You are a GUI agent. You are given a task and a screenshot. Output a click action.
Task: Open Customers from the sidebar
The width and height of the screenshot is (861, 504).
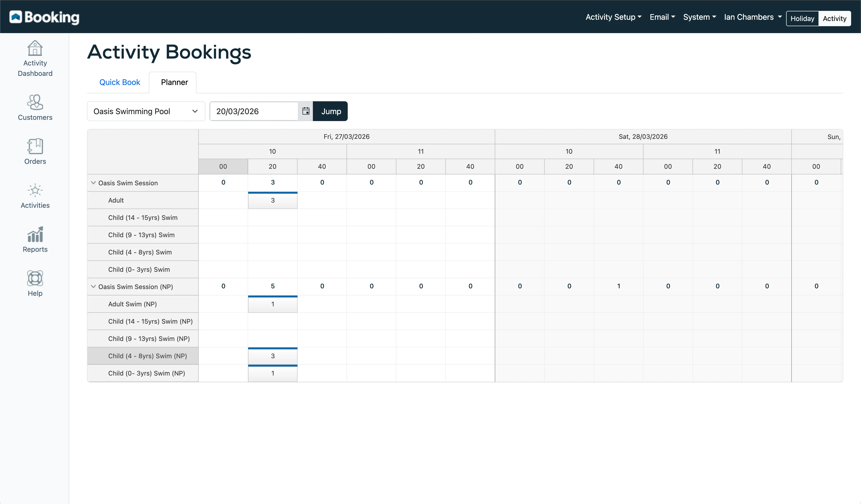[x=35, y=107]
